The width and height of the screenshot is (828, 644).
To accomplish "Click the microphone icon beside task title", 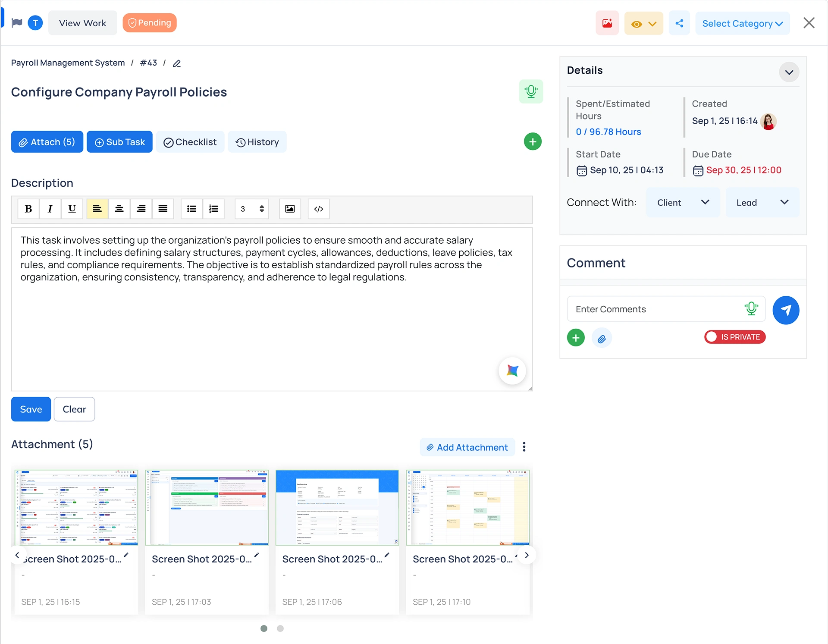I will click(x=531, y=91).
